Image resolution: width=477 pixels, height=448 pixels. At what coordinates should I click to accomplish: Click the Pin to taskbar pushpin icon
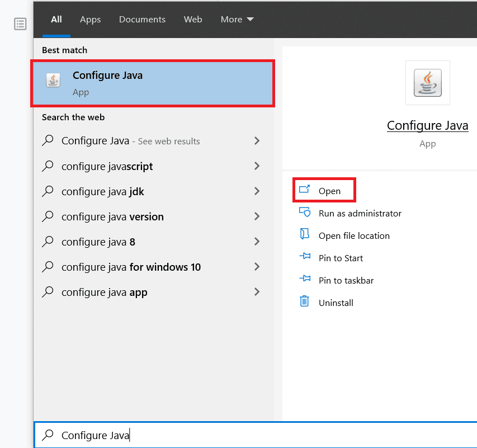304,280
